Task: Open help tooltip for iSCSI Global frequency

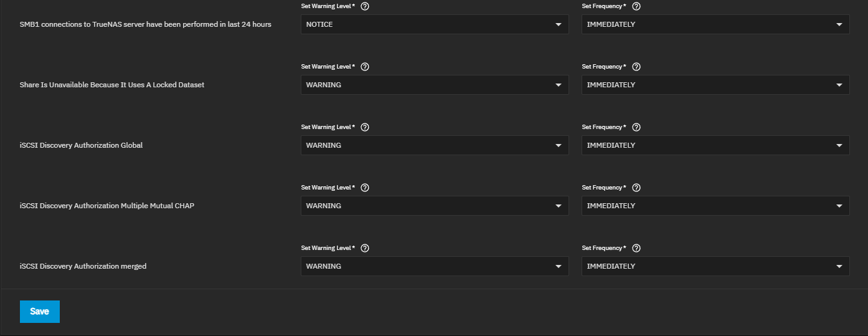Action: coord(636,127)
